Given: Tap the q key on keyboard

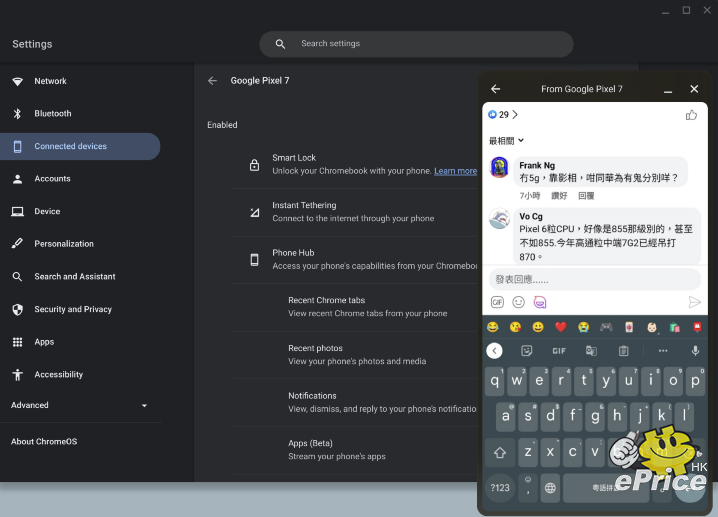Looking at the screenshot, I should 495,381.
